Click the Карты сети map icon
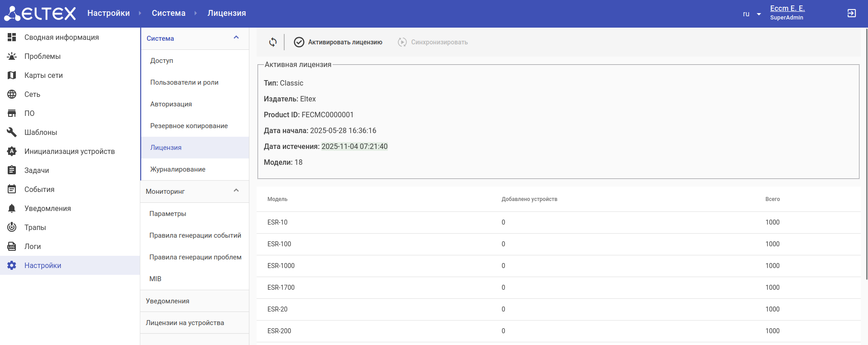Viewport: 868px width, 345px height. click(12, 75)
